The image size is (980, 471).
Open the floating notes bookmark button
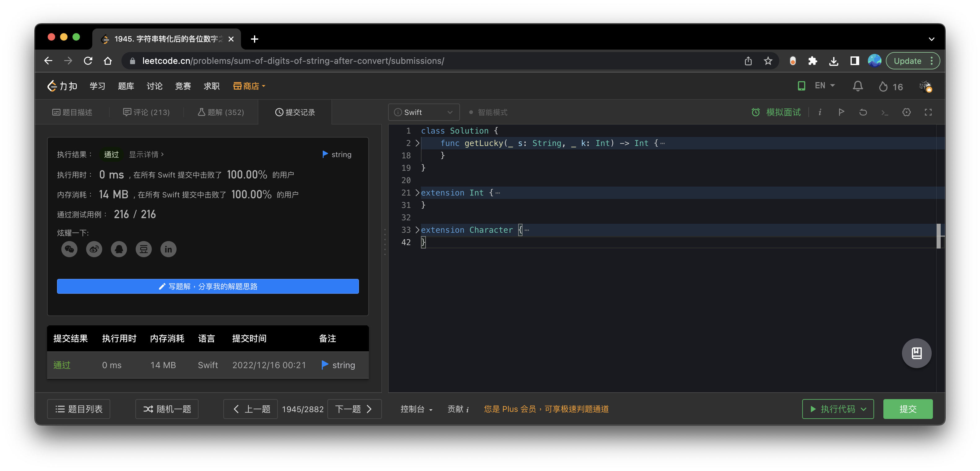coord(916,353)
